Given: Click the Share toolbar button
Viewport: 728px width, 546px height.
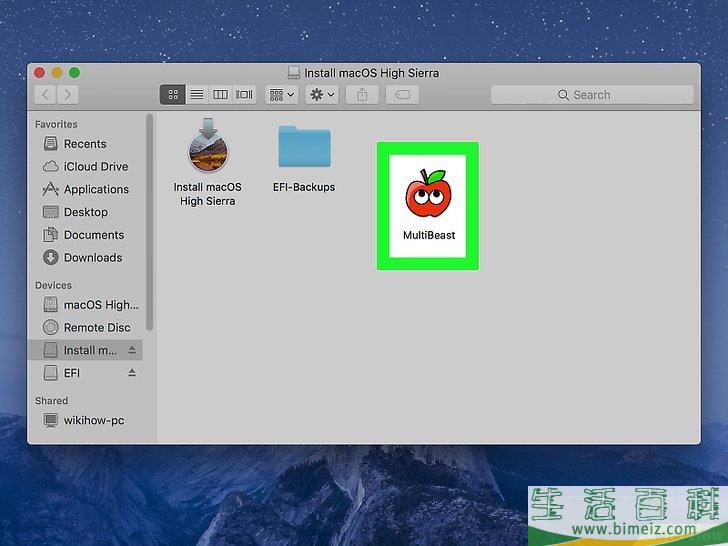Looking at the screenshot, I should (362, 95).
